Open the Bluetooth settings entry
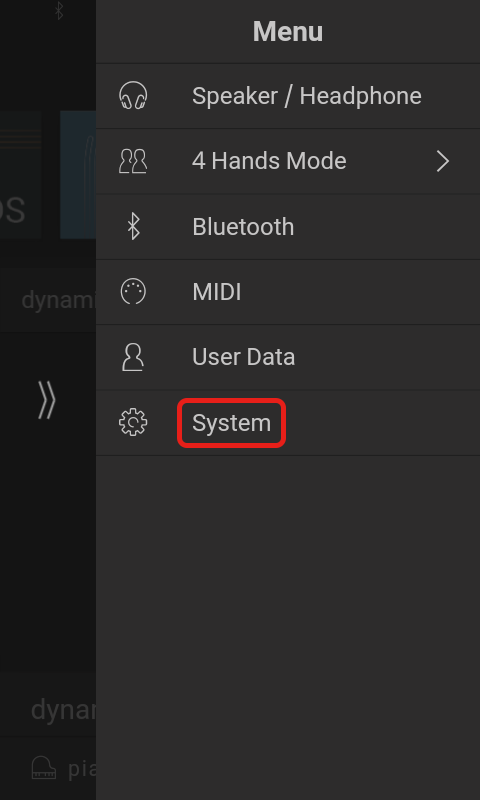 tap(288, 227)
